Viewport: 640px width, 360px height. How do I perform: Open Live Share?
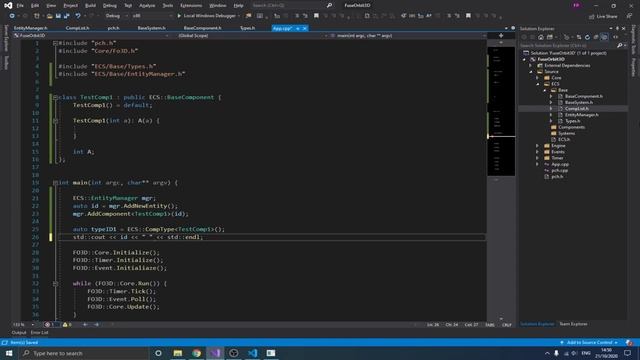[603, 16]
